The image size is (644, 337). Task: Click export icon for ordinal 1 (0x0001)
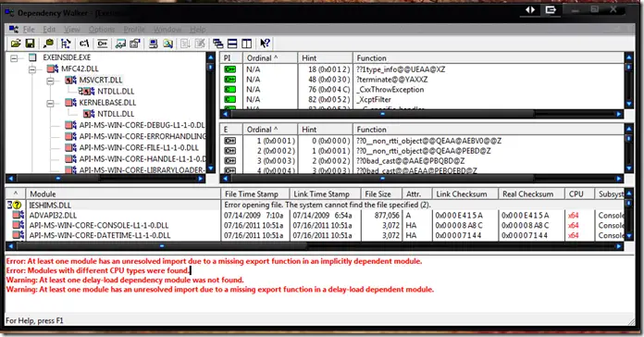tap(230, 141)
